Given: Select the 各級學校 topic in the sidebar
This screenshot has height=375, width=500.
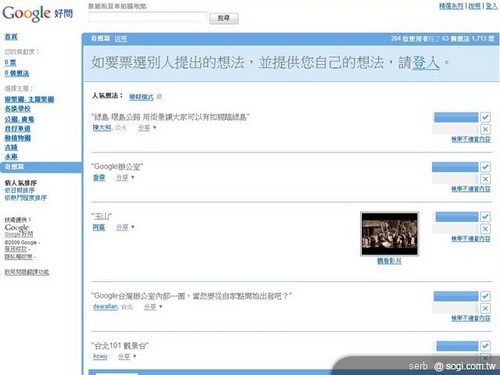Looking at the screenshot, I should point(18,109).
